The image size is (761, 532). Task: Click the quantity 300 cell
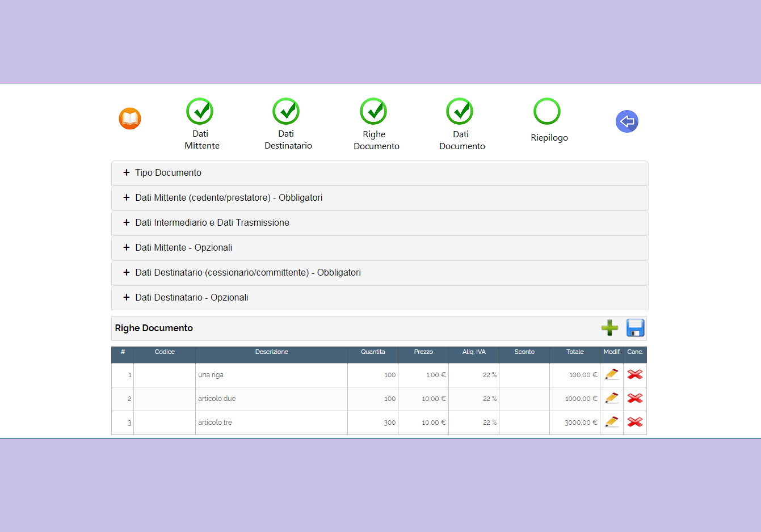click(x=373, y=423)
